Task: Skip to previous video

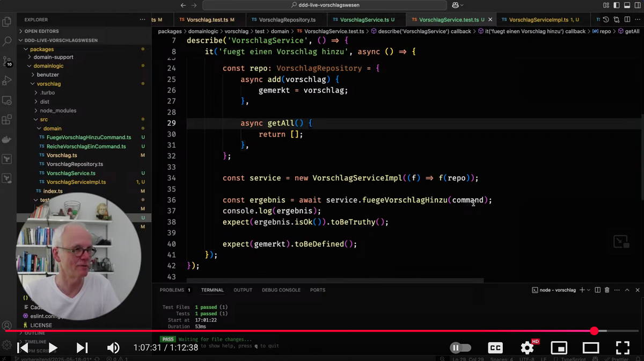Action: point(22,348)
